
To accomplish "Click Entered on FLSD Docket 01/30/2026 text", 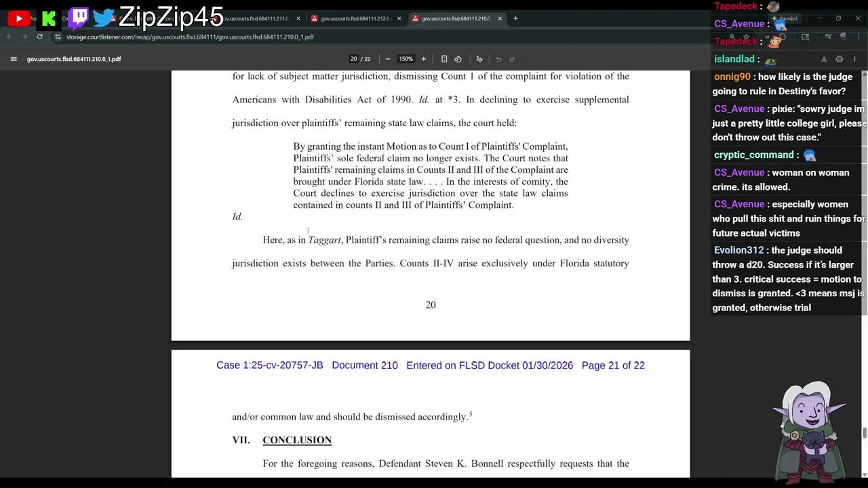I will point(490,365).
